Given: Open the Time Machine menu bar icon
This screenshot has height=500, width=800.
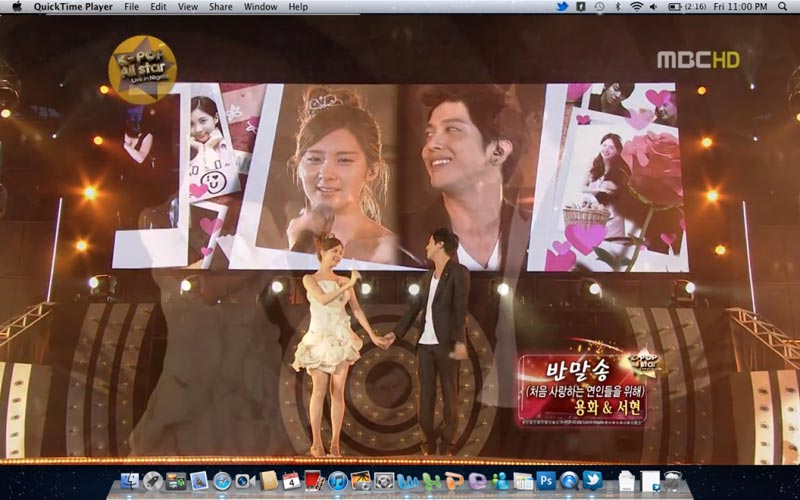Looking at the screenshot, I should pos(599,7).
